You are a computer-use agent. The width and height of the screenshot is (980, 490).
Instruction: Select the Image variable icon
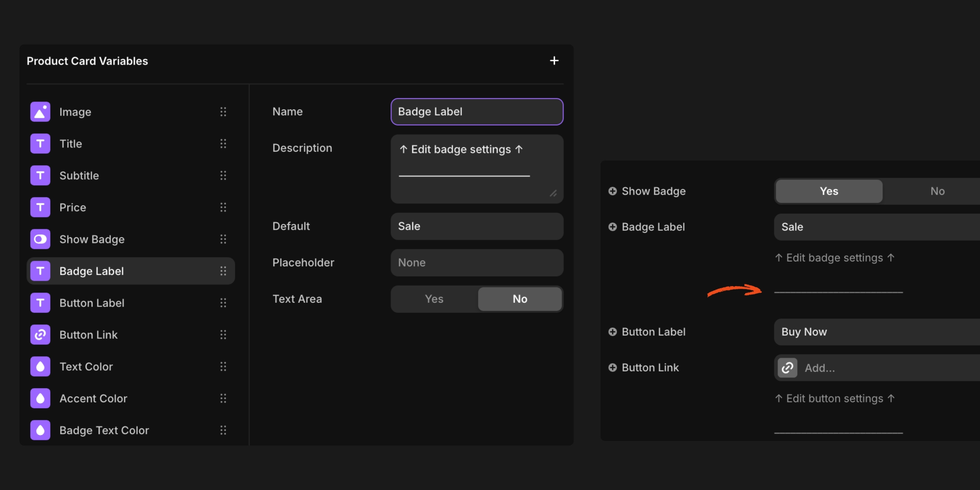[40, 111]
